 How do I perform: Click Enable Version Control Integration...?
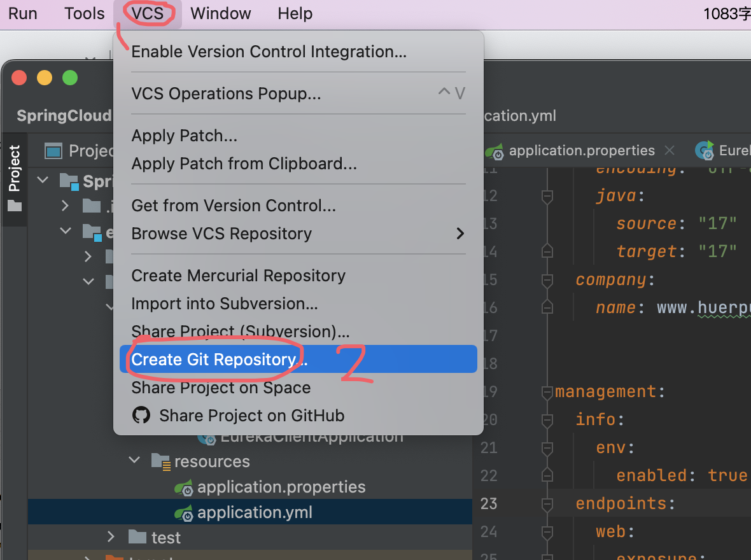269,52
